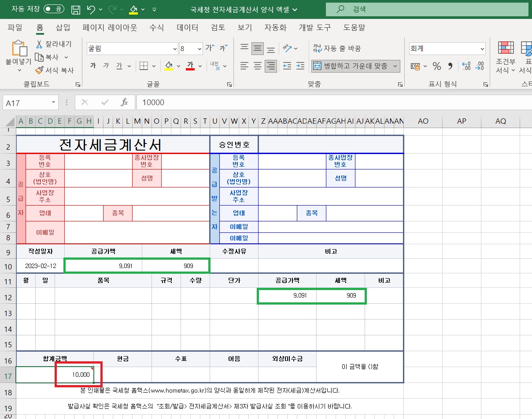Select the 합계금액 cell showing 10,000
532x419 pixels.
click(x=55, y=375)
